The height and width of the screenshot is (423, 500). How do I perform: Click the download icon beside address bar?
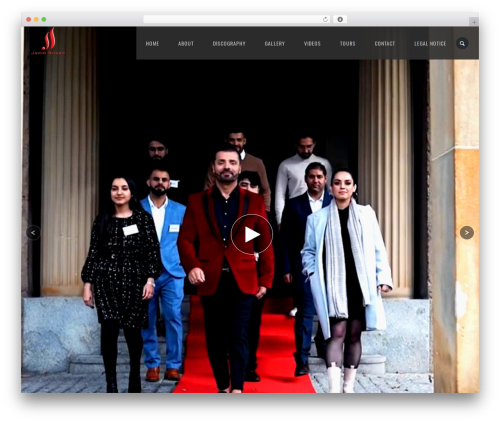(340, 19)
